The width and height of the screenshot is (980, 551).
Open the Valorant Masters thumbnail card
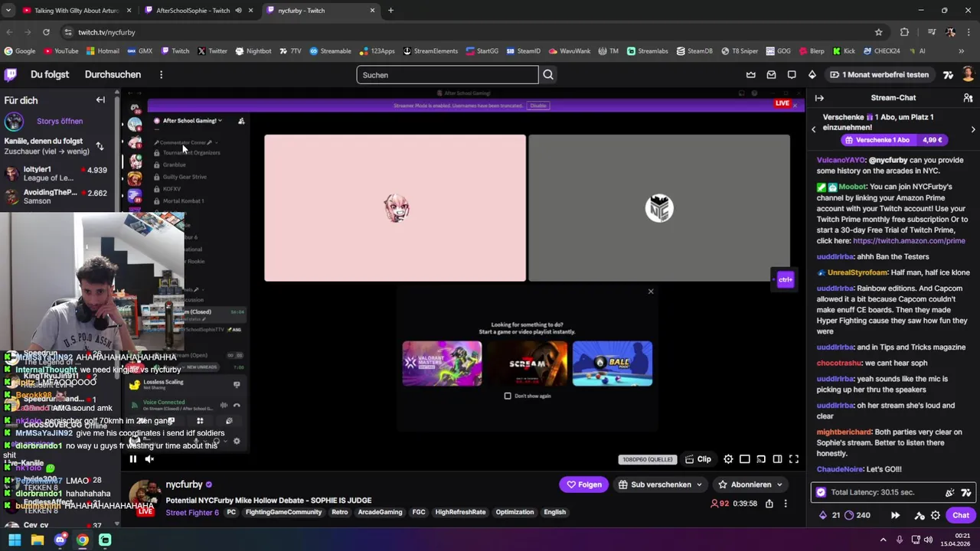[x=442, y=364]
